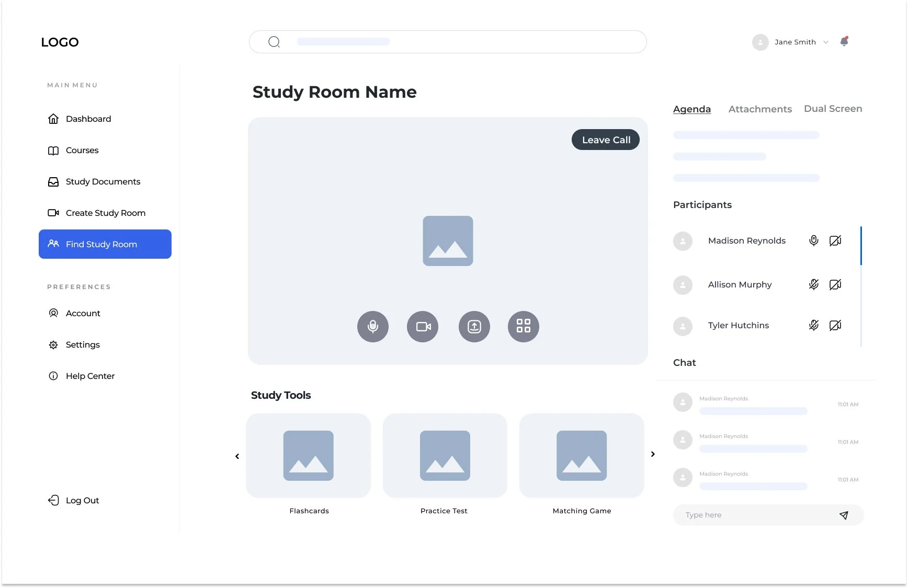This screenshot has width=908, height=588.
Task: Click the Help Center info icon
Action: [x=53, y=376]
